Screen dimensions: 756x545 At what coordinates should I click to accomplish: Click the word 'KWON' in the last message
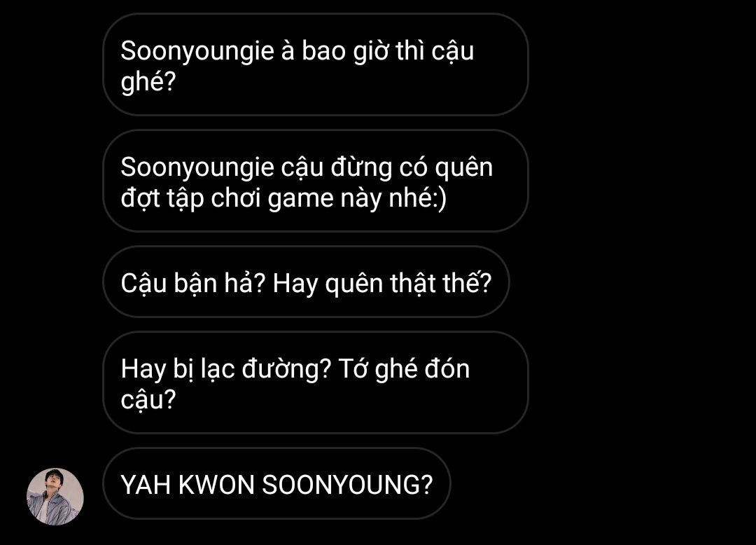216,485
